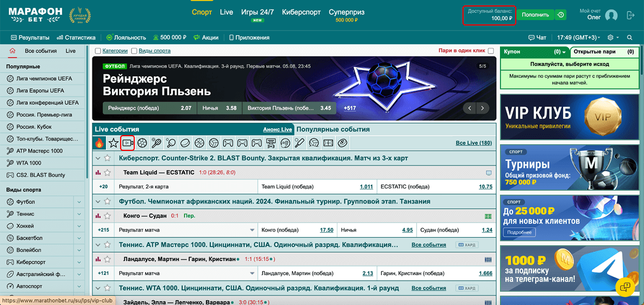
Task: Filter live events by hockey puck icon
Action: click(x=185, y=143)
